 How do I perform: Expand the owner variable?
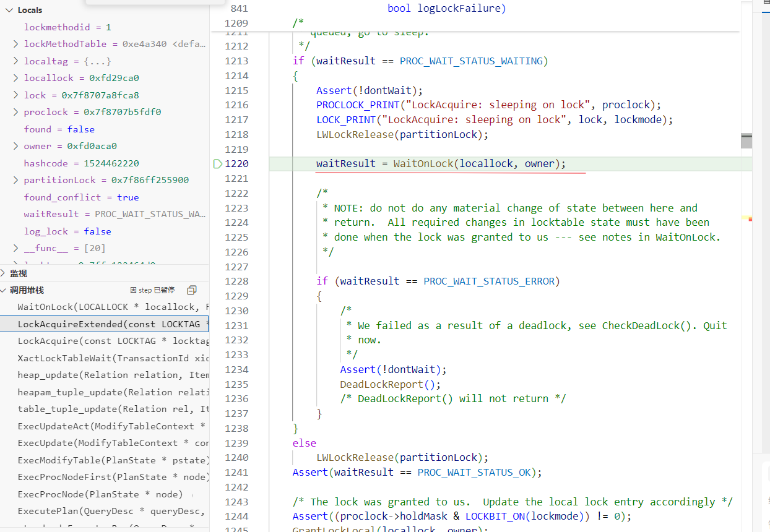point(15,147)
